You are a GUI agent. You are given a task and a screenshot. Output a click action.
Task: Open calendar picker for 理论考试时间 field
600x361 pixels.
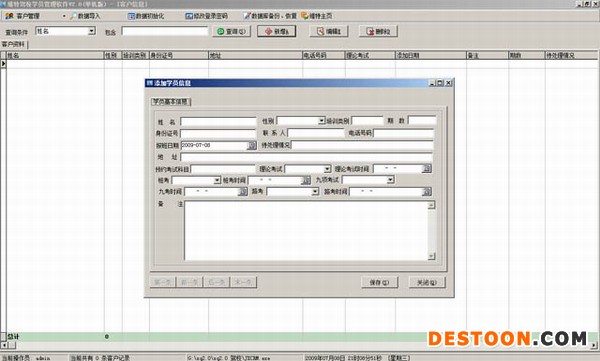point(426,168)
